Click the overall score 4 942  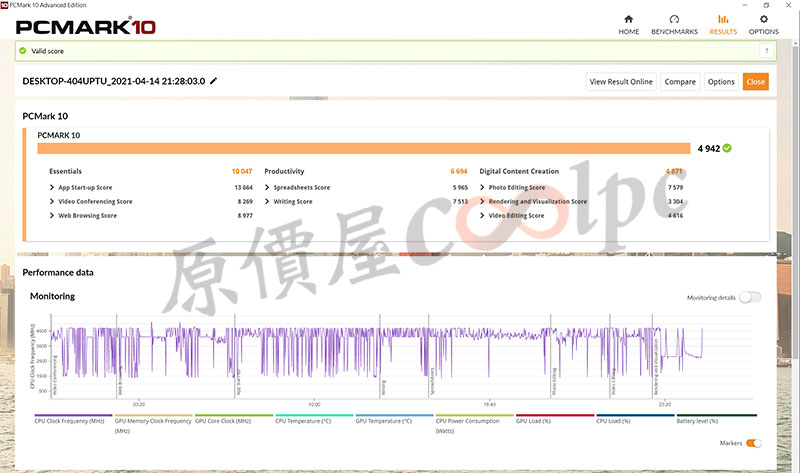[709, 148]
